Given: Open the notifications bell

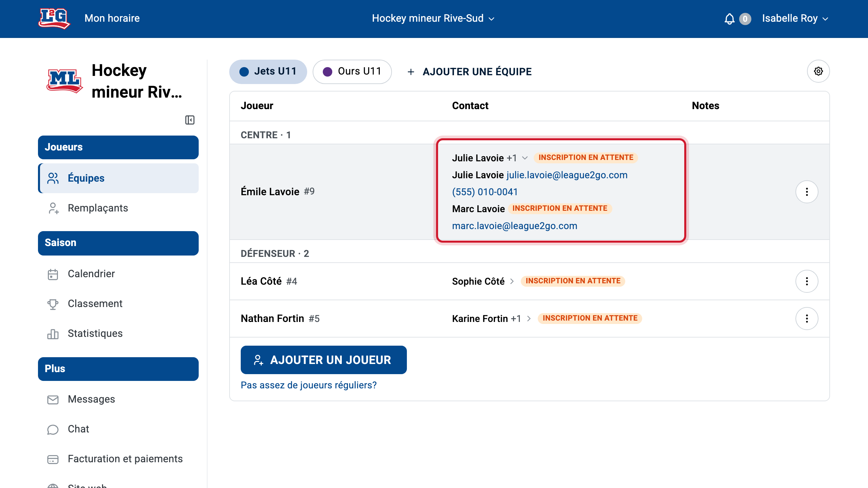Looking at the screenshot, I should (x=729, y=19).
